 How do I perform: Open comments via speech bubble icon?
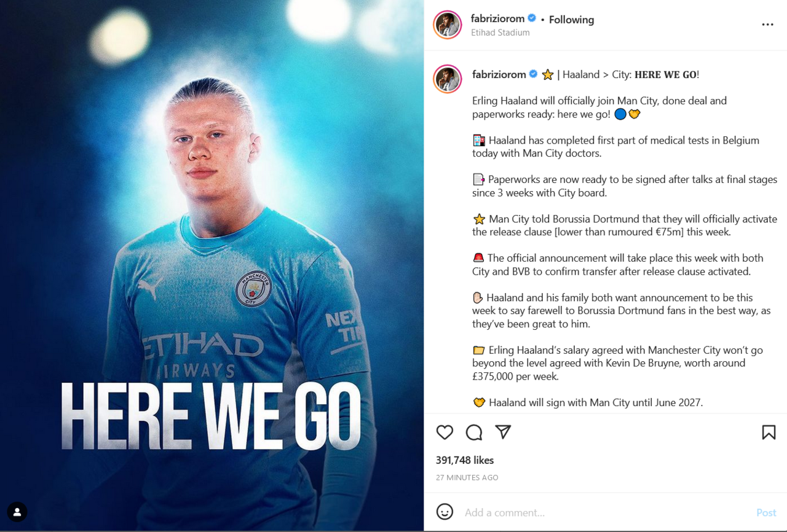[x=474, y=432]
